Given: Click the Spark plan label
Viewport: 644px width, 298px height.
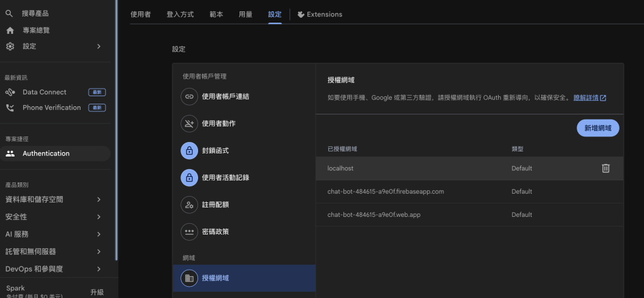Looking at the screenshot, I should point(16,288).
